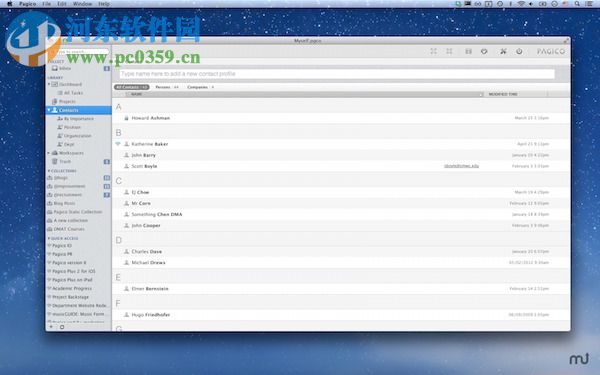Click the Wi-Fi status icon in menu bar
The width and height of the screenshot is (600, 375).
[521, 4]
